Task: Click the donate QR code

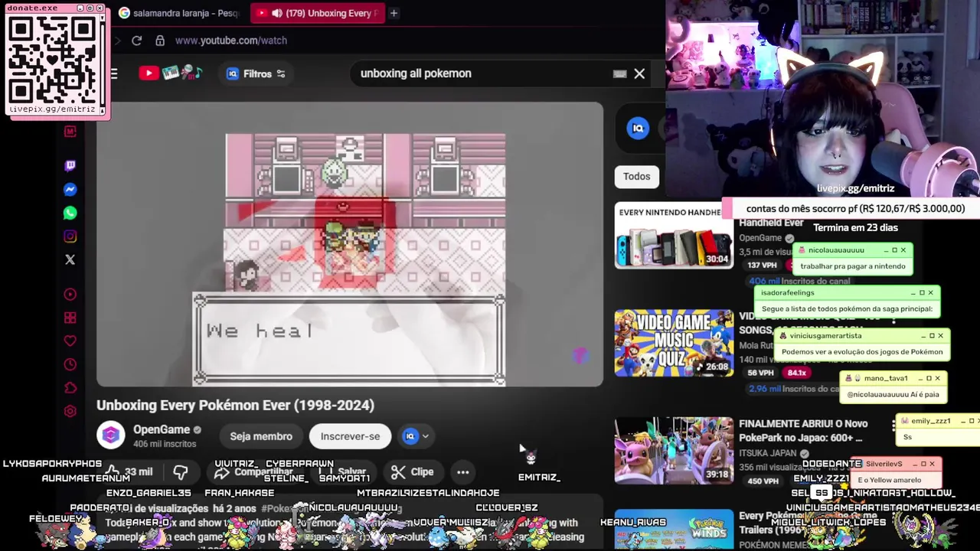Action: pos(54,59)
